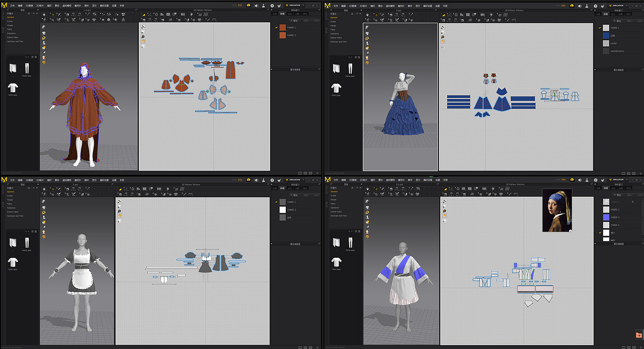The image size is (644, 349).
Task: Click topmost 2D viewport side icon in blue gown window
Action: pos(443,27)
